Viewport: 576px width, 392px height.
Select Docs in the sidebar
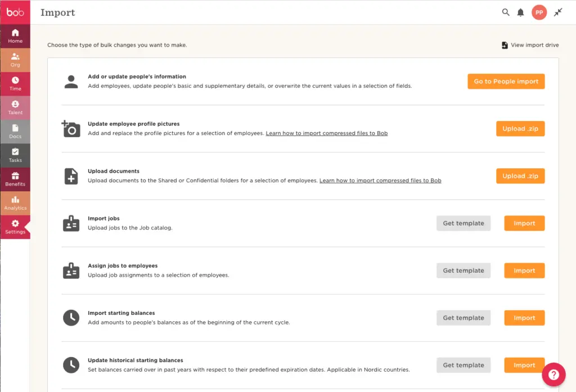pyautogui.click(x=15, y=132)
